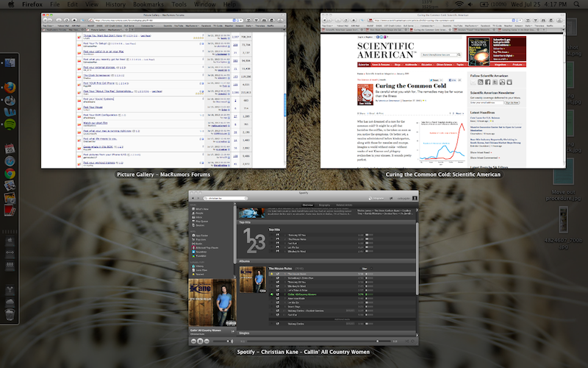Image resolution: width=588 pixels, height=368 pixels.
Task: Click the volume icon in the menu bar
Action: [470, 4]
